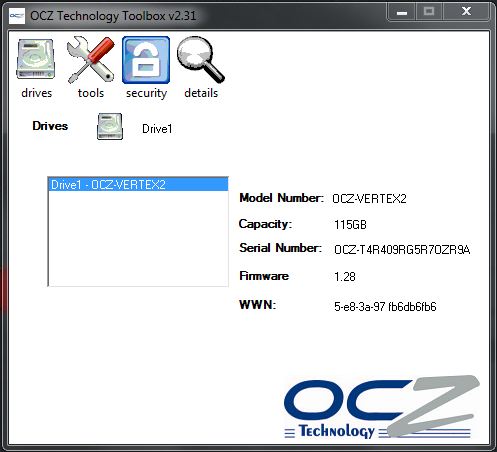The width and height of the screenshot is (497, 452).
Task: Click the Model Number label
Action: point(281,198)
